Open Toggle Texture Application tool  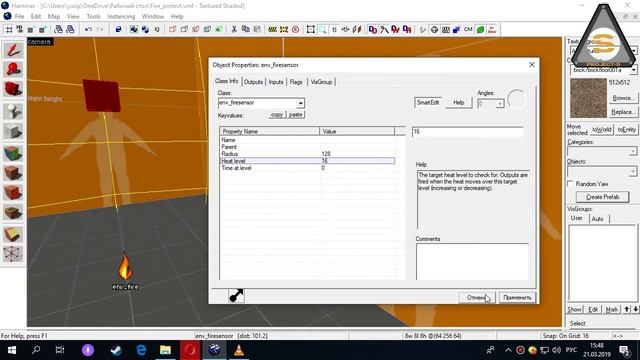[13, 153]
